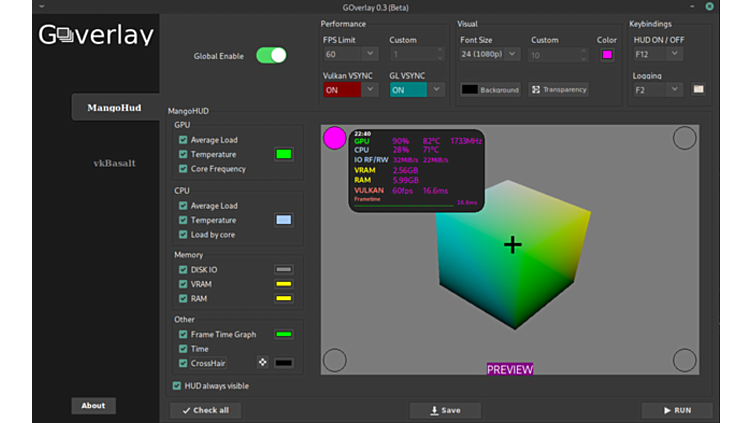Uncheck the Frame Time Graph option
The height and width of the screenshot is (423, 752).
click(183, 335)
